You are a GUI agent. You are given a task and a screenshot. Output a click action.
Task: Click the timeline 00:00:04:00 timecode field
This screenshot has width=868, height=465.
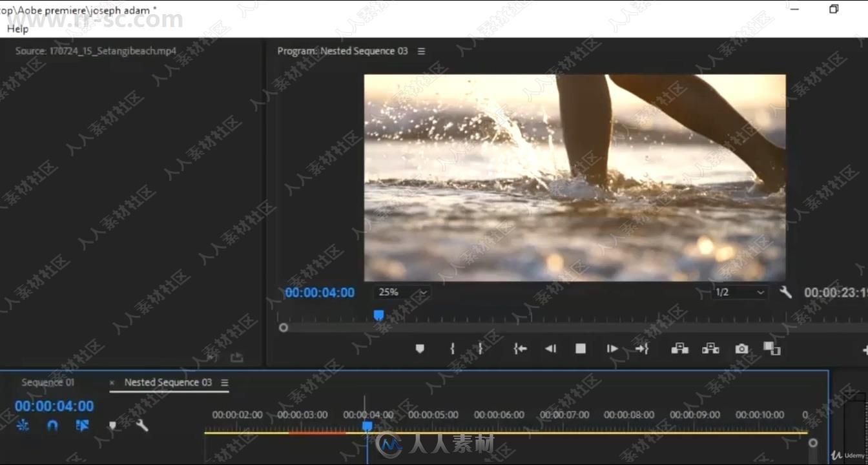click(x=54, y=406)
